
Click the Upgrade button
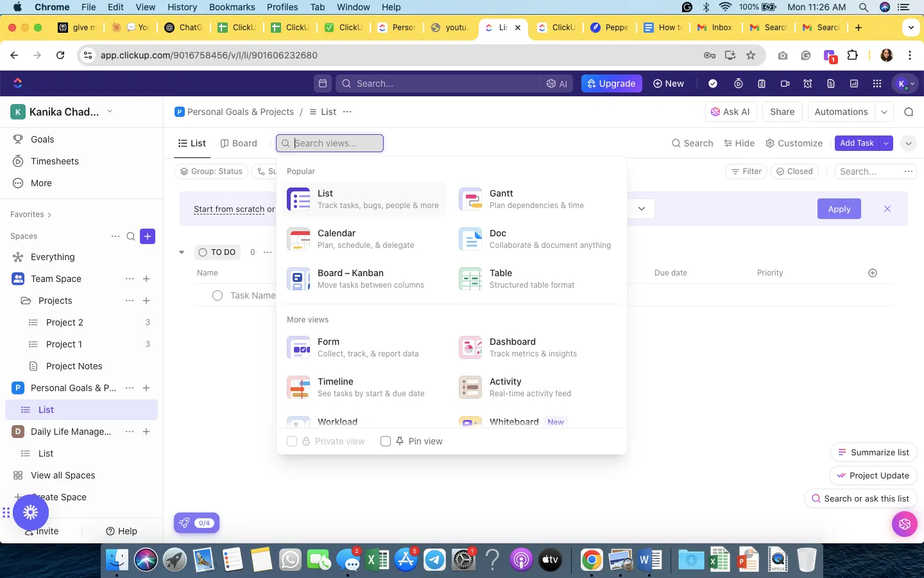pos(612,83)
